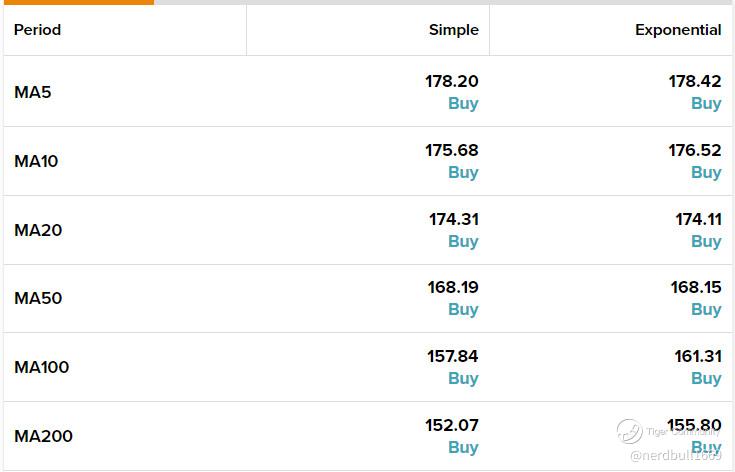Click Buy under Exponential MA20 174.11
735x472 pixels.
[x=706, y=241]
